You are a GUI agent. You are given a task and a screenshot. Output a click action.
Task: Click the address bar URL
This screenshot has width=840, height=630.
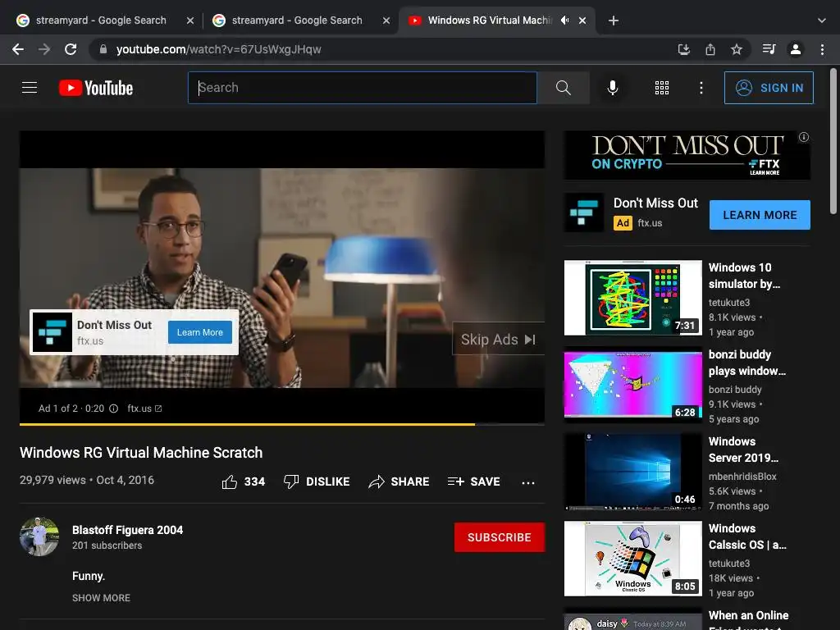pos(218,49)
